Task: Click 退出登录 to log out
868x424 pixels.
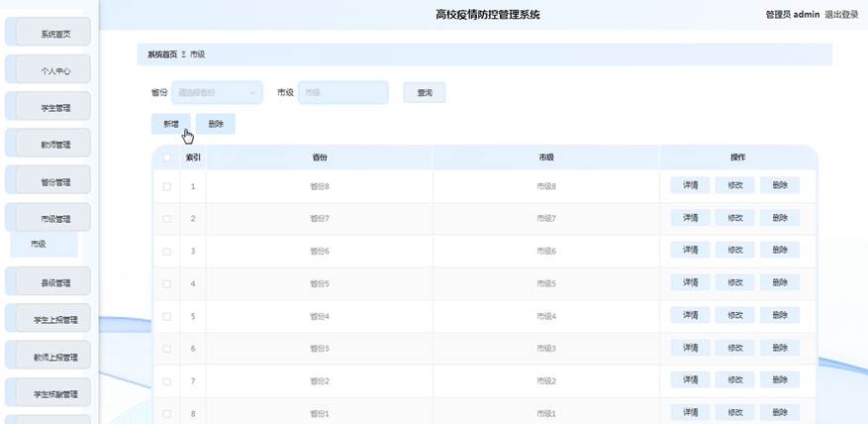Action: coord(841,15)
